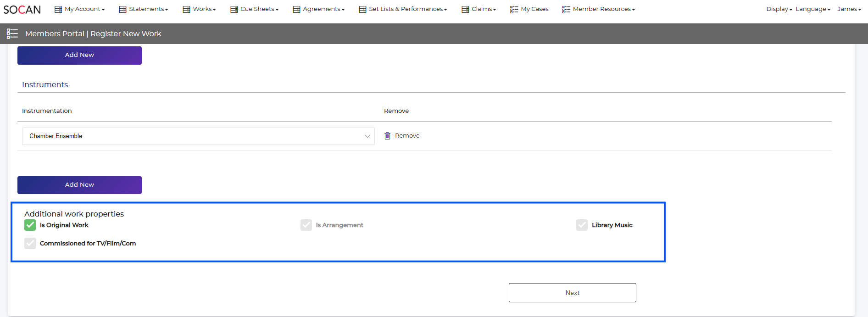
Task: Expand the Language dropdown
Action: (x=812, y=9)
